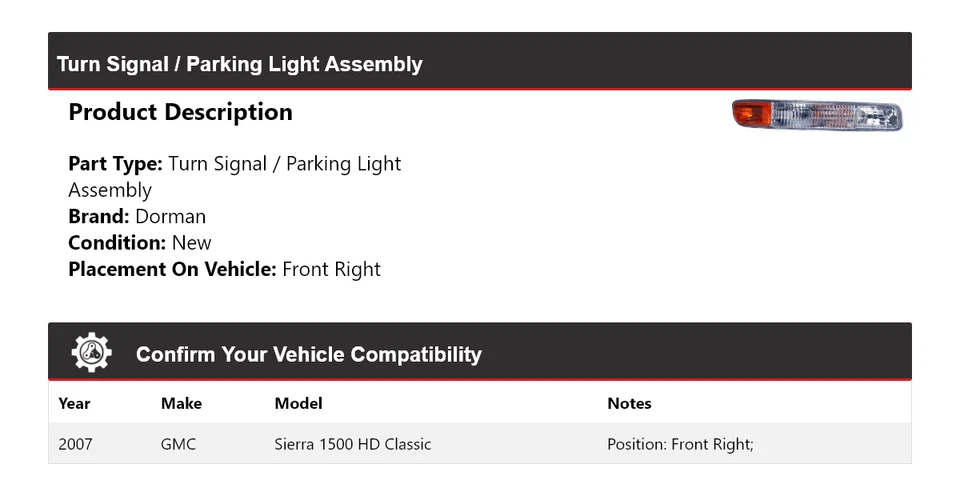
Task: Click the Position: Front Right note cell
Action: coord(679,444)
